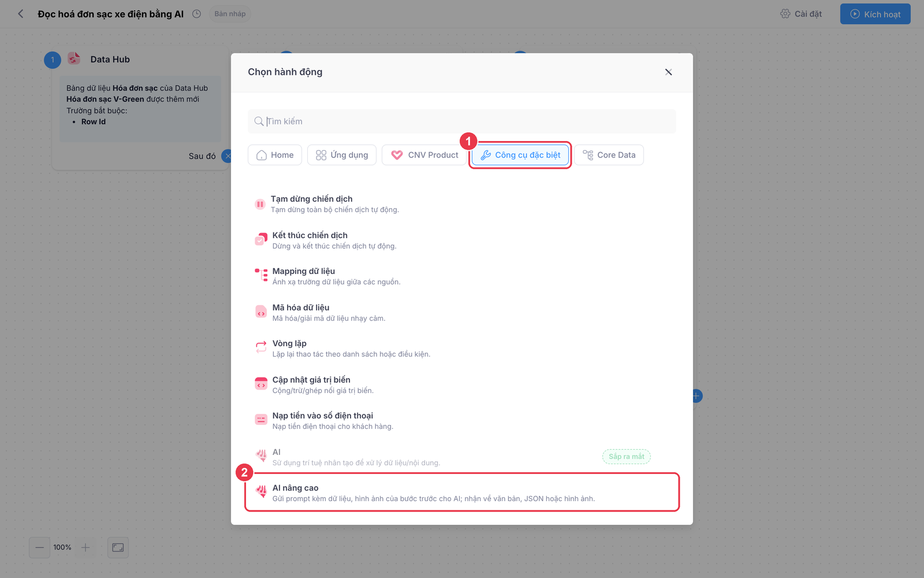Select the Công cụ đặc biệt tab
This screenshot has width=924, height=578.
click(520, 155)
